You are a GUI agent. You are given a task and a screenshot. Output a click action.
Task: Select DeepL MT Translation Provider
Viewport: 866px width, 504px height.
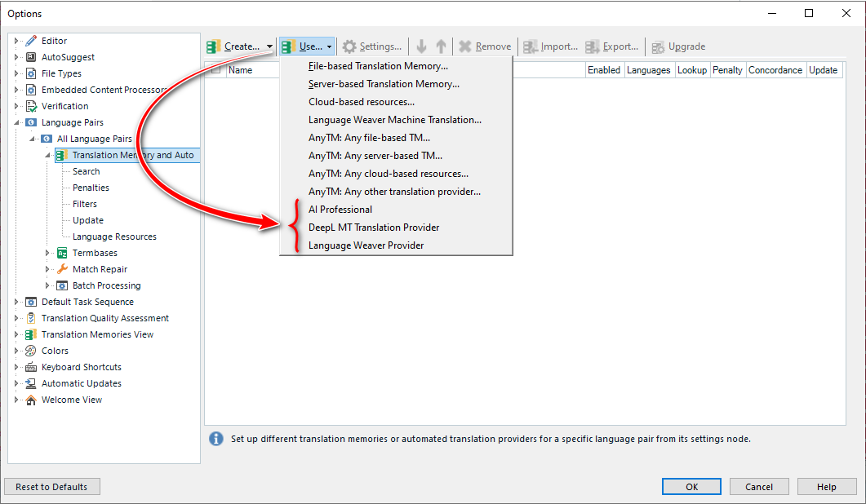[396, 228]
